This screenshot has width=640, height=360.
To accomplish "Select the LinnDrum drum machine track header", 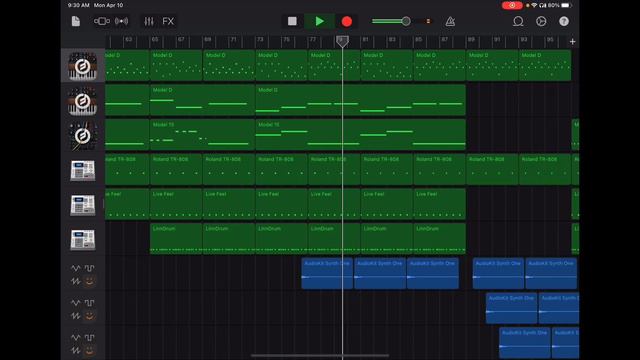I will pos(83,239).
